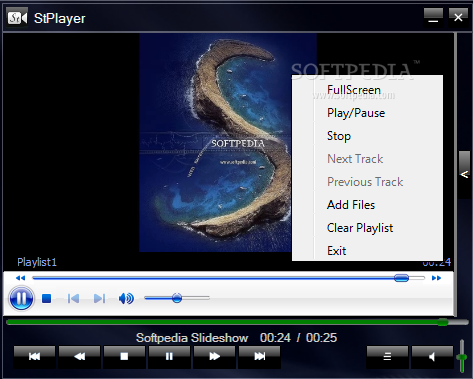Screen dimensions: 473x379
Task: Minimize the StPlayer window
Action: click(433, 17)
